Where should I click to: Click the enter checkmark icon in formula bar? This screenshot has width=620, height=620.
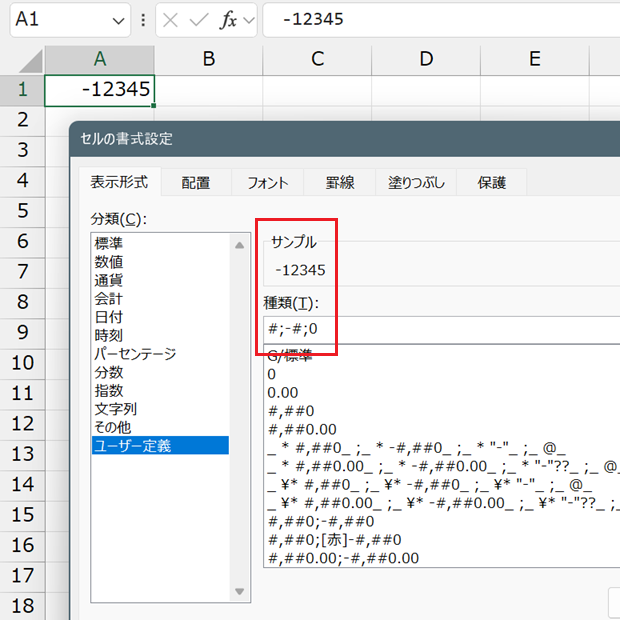click(x=199, y=20)
